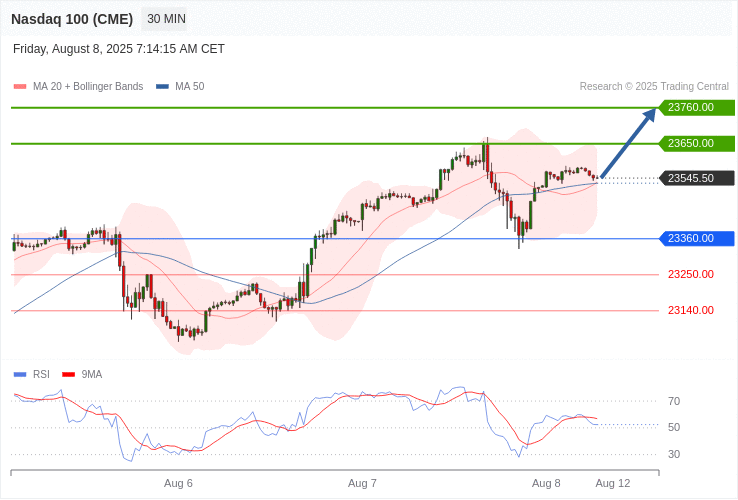Click the 23650.00 green price tag
Screen dimensions: 738x500
(697, 143)
